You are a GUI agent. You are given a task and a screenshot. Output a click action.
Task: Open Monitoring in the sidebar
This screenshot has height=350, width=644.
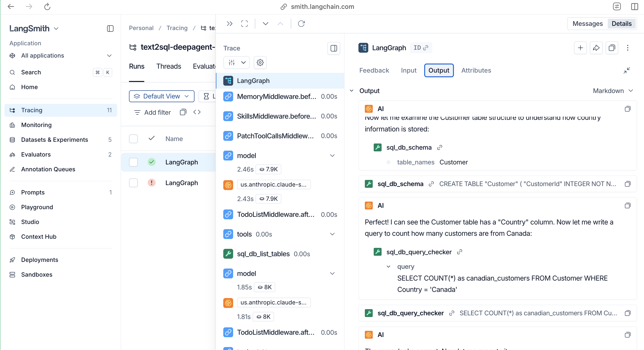(61, 125)
